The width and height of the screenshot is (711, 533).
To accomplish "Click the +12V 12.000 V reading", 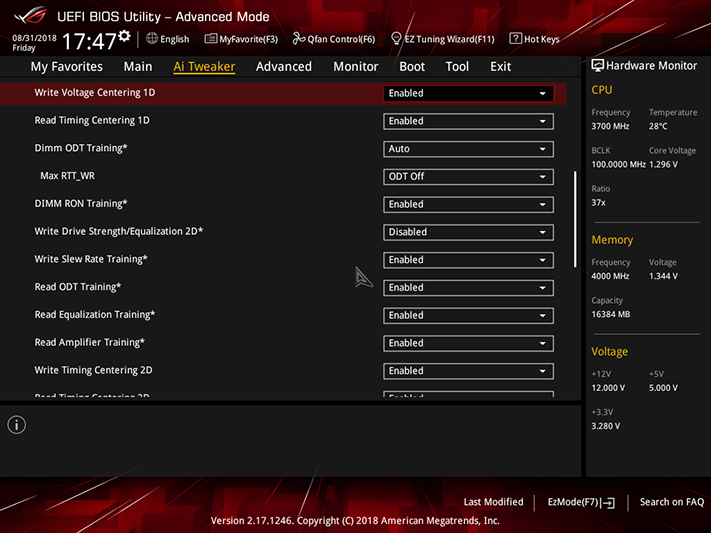I will point(608,388).
